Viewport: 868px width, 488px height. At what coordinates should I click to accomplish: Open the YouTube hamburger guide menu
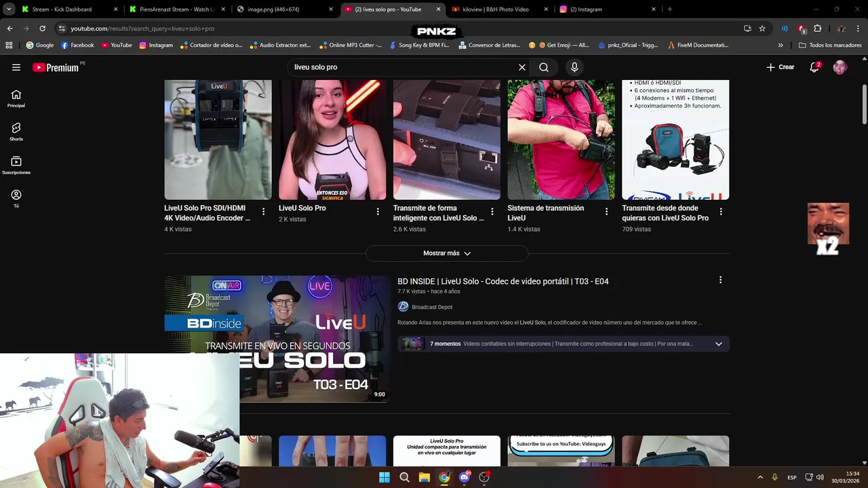click(16, 67)
